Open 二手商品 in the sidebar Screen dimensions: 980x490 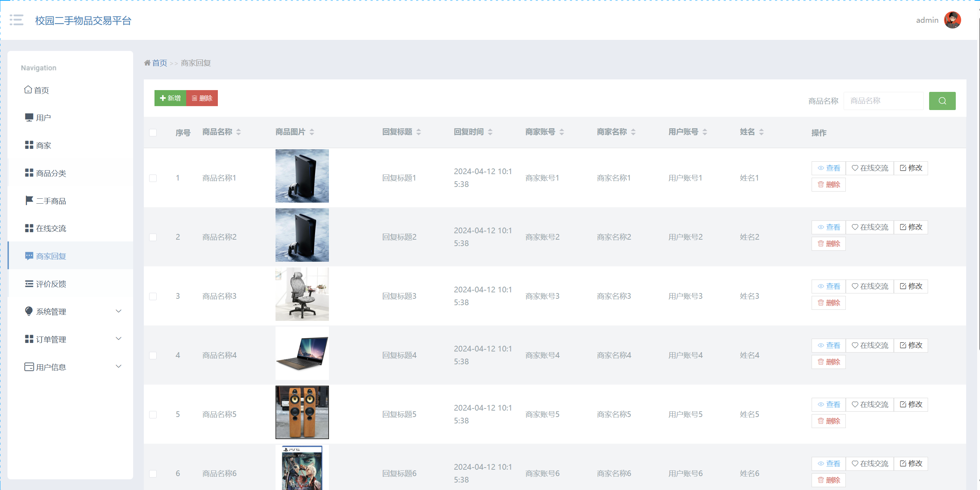[x=51, y=201]
